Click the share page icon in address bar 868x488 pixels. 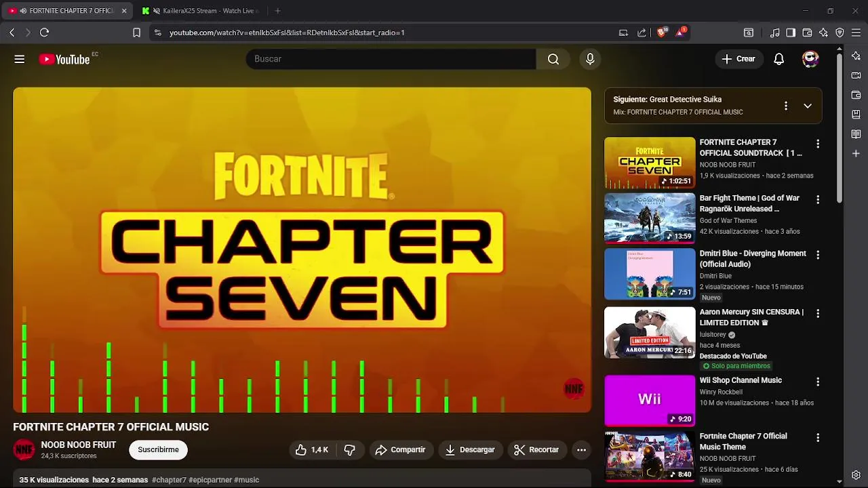[642, 33]
